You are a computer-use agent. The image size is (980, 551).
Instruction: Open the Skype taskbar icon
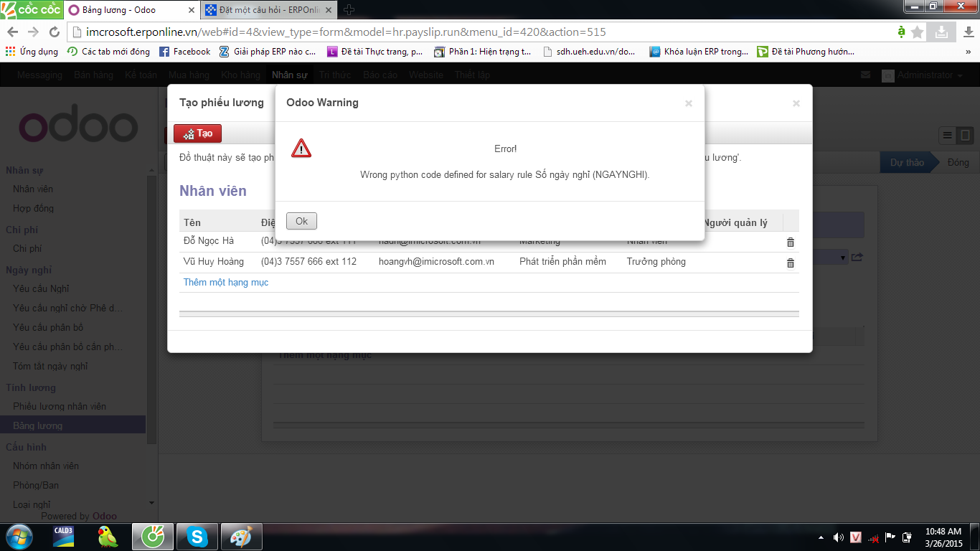(x=197, y=537)
